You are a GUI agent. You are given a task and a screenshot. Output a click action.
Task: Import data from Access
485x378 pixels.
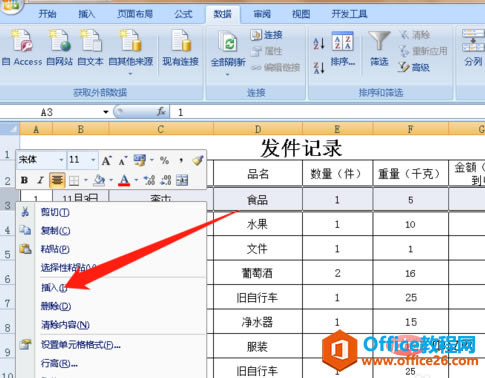click(x=22, y=48)
